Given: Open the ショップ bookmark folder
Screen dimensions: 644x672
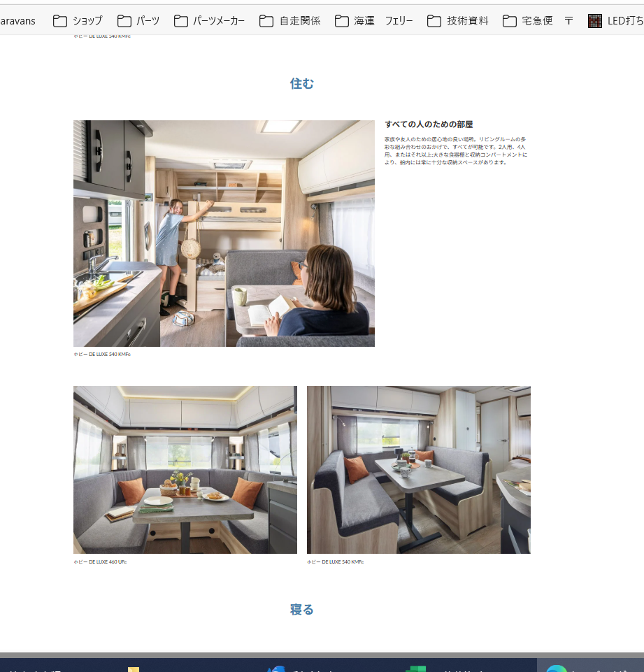Looking at the screenshot, I should [78, 20].
